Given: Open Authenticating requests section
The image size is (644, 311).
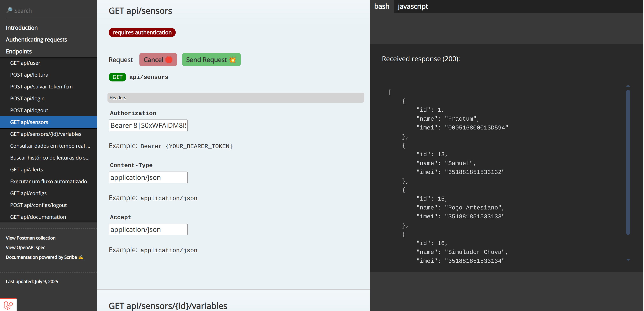Looking at the screenshot, I should [37, 40].
